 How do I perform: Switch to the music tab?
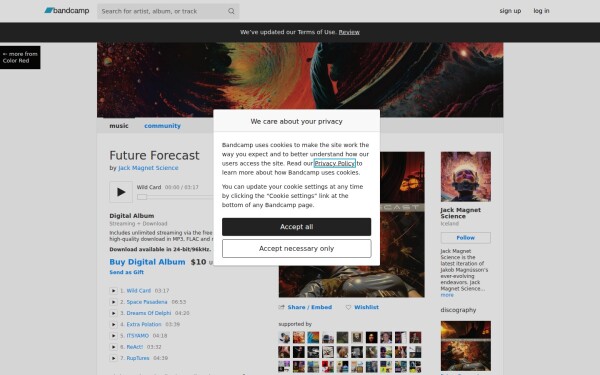pyautogui.click(x=119, y=126)
